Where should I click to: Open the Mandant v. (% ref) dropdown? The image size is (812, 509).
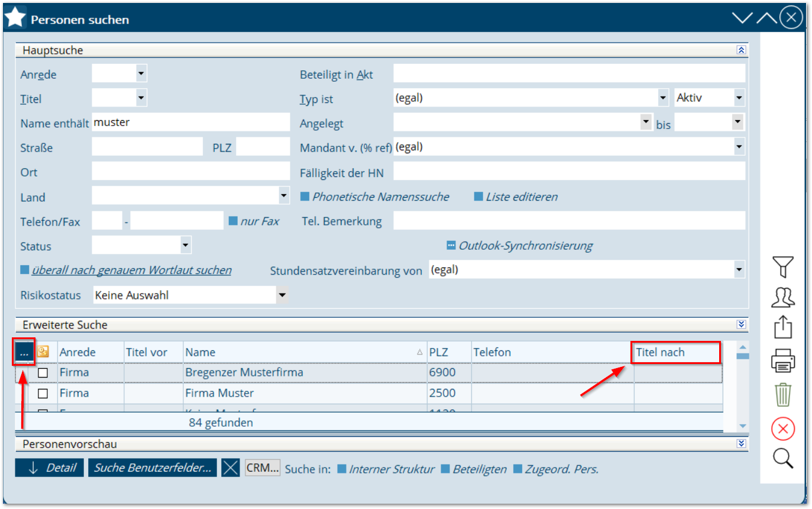(739, 146)
